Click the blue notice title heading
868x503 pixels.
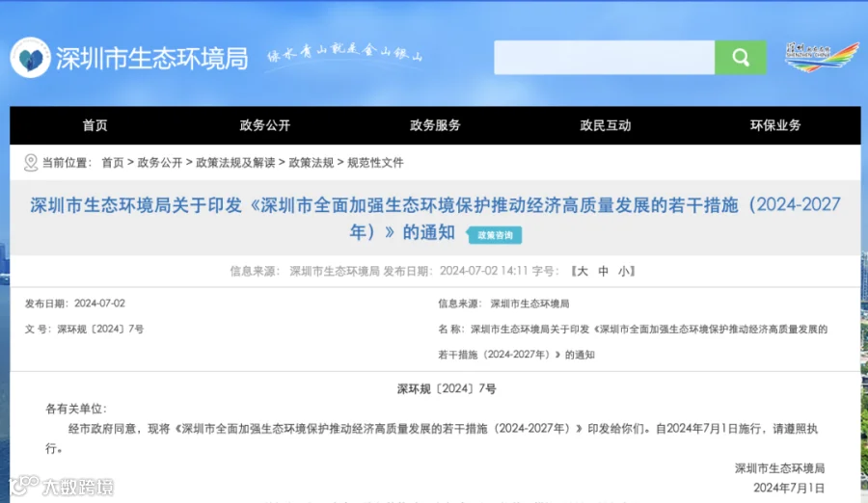tap(435, 218)
